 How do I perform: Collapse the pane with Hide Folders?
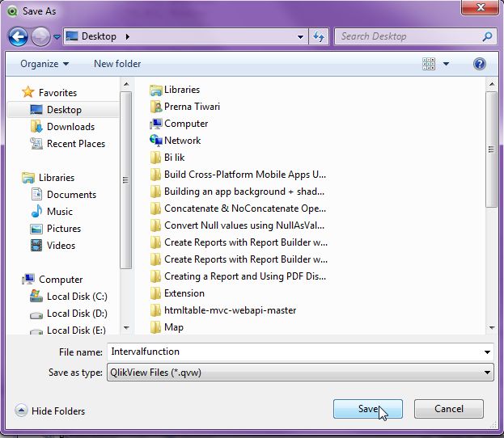click(x=50, y=411)
